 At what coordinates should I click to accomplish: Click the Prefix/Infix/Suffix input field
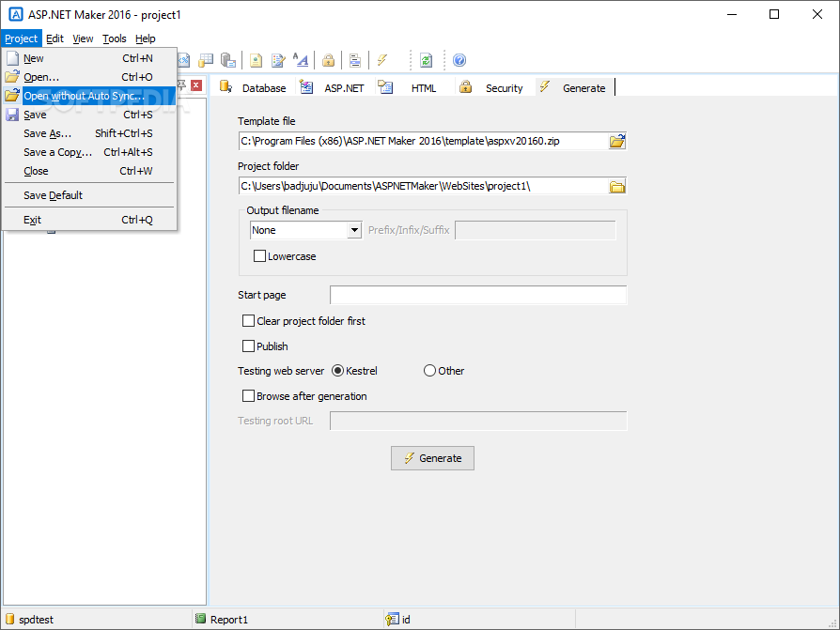click(x=536, y=230)
